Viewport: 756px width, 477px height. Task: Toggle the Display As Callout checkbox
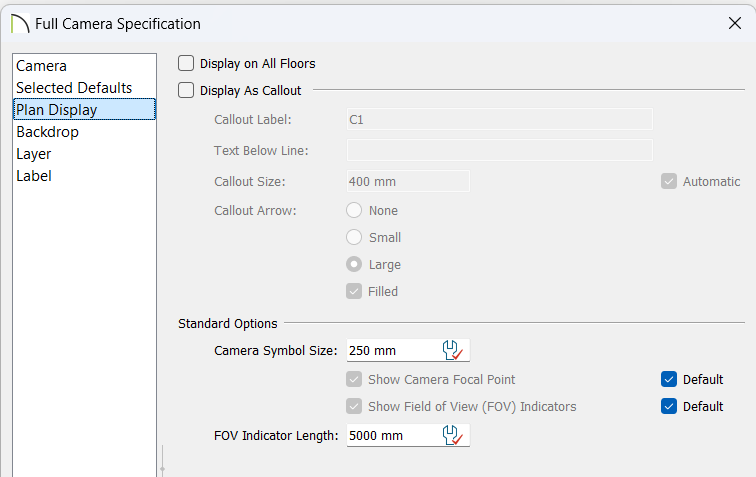point(186,90)
